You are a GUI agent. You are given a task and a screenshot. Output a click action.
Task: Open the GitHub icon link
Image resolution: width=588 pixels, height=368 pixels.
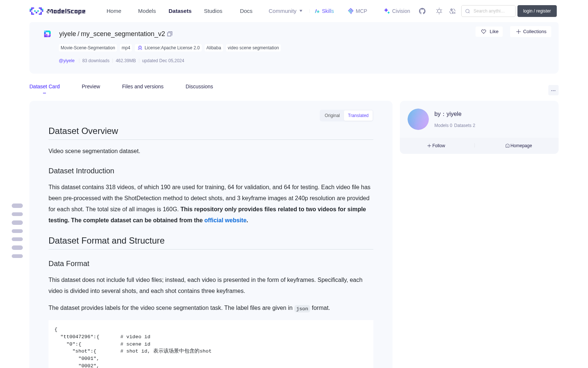(422, 11)
